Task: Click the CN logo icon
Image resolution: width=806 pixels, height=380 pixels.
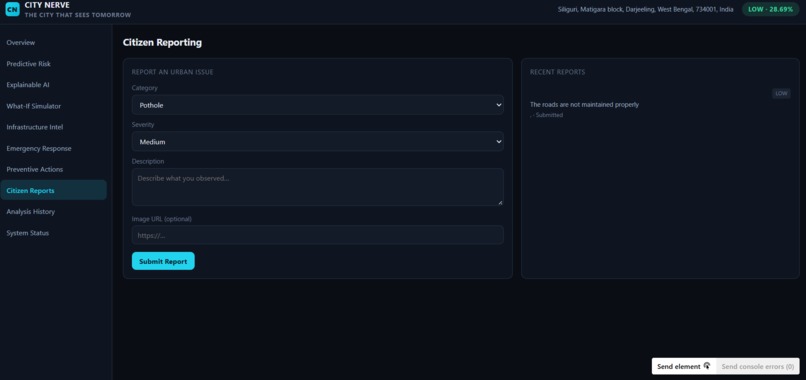Action: [12, 9]
